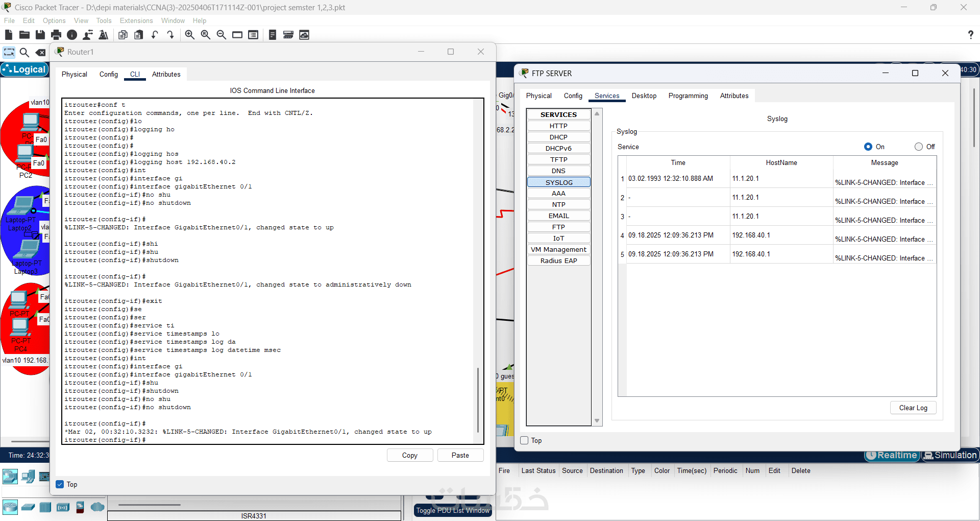Open the File menu
The image size is (980, 521).
9,20
